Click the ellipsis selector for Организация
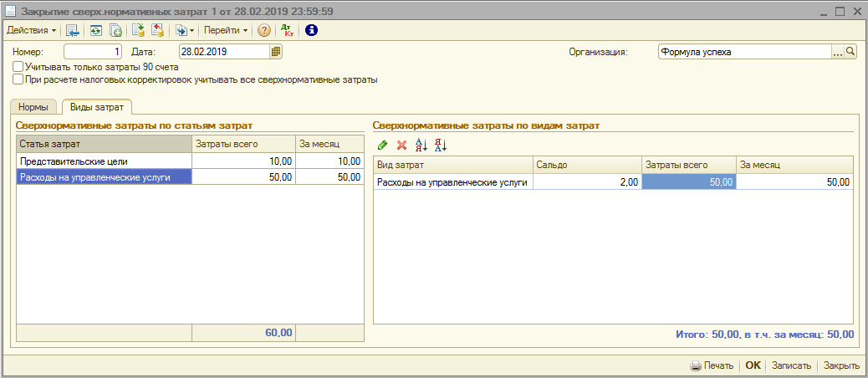The height and width of the screenshot is (378, 868). click(838, 52)
